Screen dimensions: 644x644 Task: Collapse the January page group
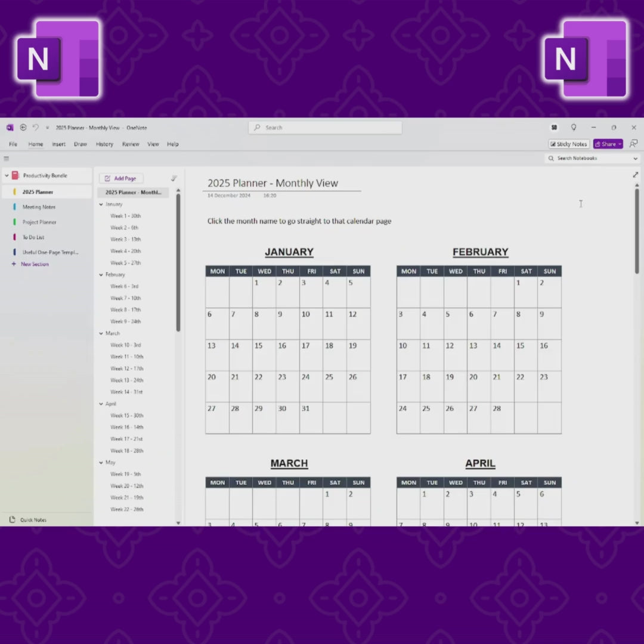pos(100,204)
